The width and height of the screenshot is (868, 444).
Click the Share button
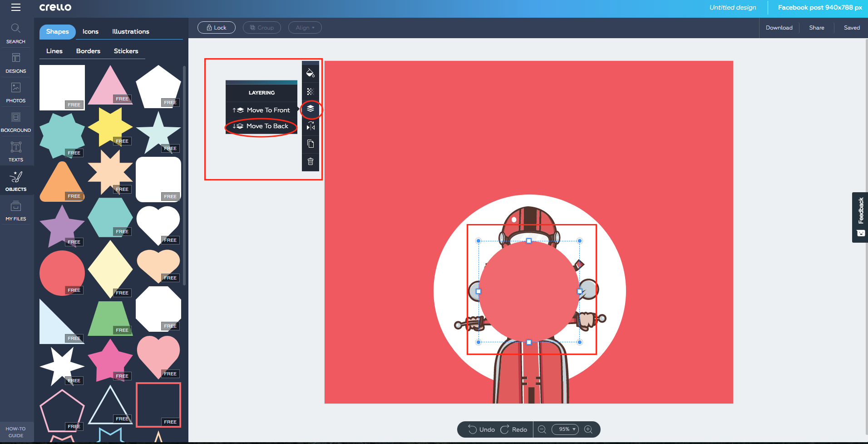[x=817, y=28]
